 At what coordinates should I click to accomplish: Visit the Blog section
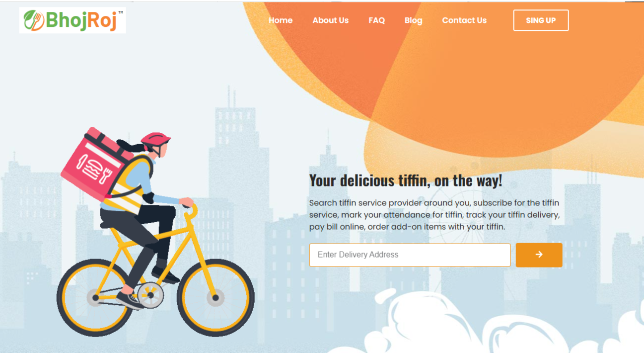point(414,20)
